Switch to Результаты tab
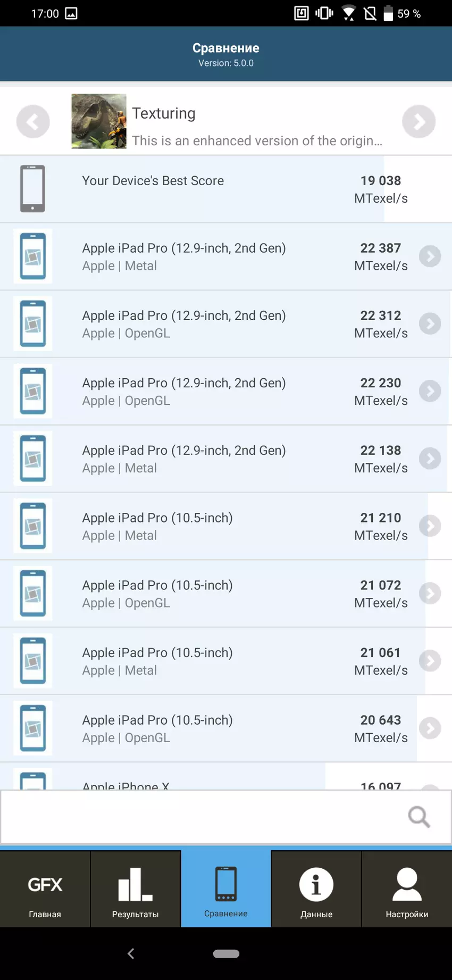 pyautogui.click(x=136, y=889)
